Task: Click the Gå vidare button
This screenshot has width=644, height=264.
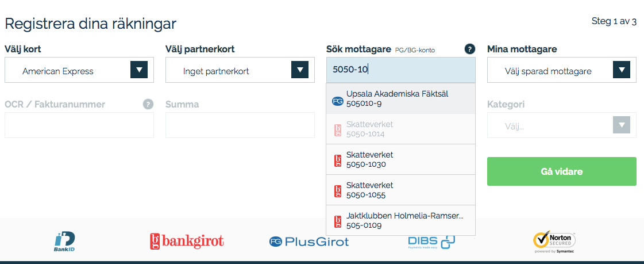Action: 562,171
